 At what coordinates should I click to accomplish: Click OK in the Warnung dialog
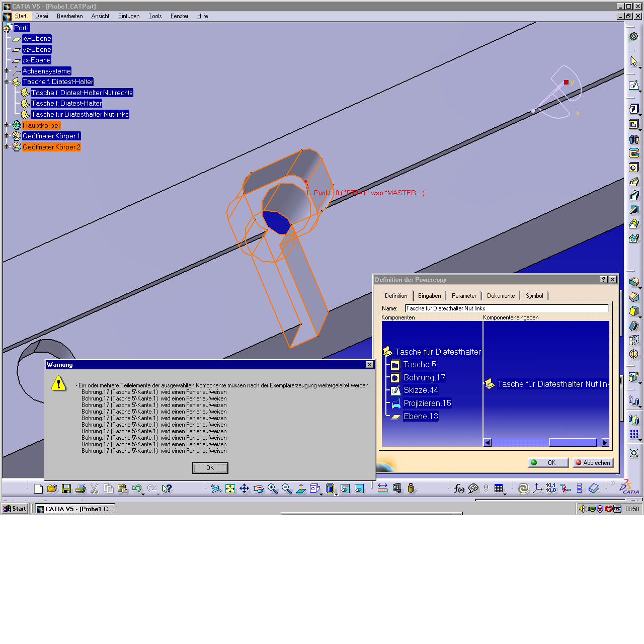tap(210, 468)
